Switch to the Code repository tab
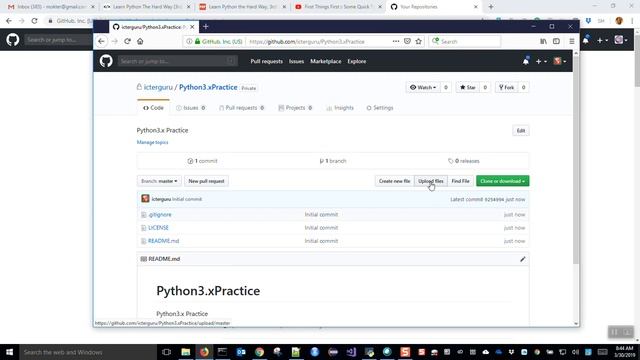 [153, 108]
